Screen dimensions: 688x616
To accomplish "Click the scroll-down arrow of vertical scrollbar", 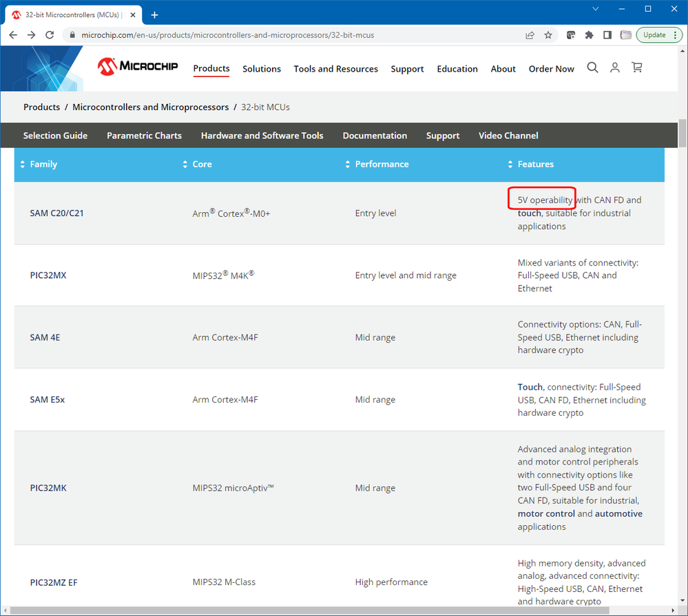I will (x=682, y=601).
